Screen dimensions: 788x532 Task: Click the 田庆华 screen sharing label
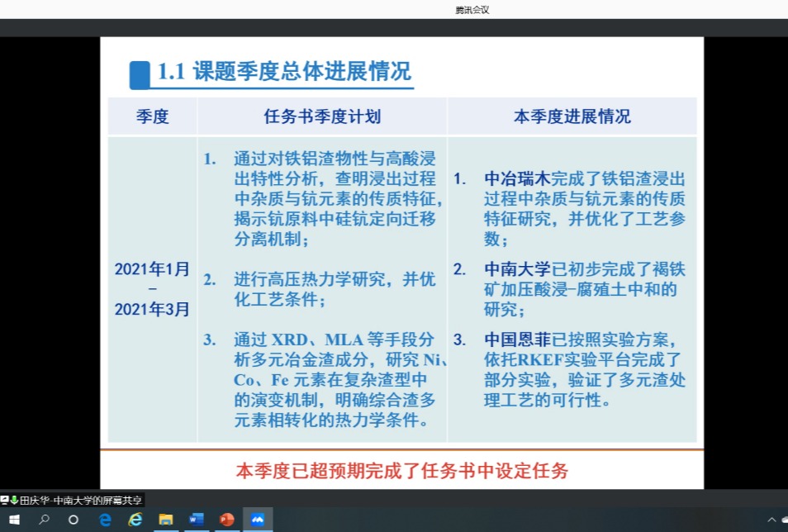(x=80, y=500)
